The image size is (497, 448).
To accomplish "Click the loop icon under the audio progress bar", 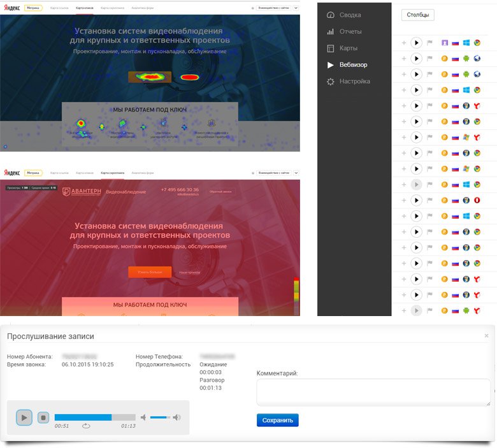I will 86,426.
